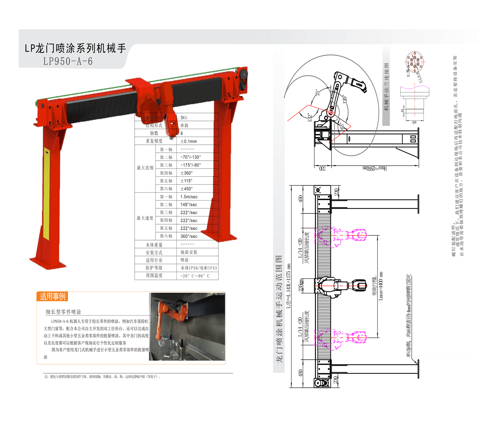Click the installation value "地面安装"

tap(189, 252)
